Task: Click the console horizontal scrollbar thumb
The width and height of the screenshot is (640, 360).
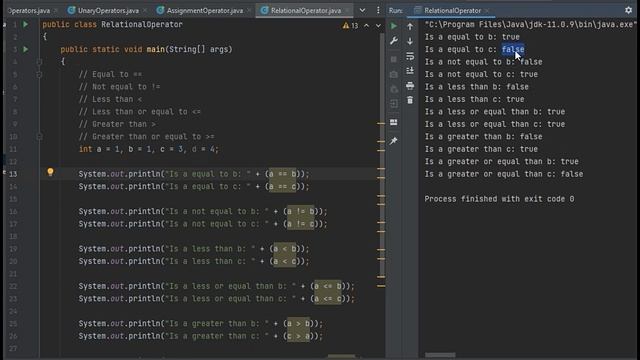Action: tap(440, 356)
